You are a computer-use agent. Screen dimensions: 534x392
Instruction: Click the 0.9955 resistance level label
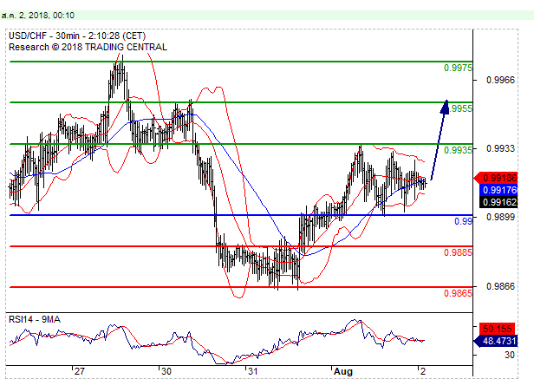461,108
